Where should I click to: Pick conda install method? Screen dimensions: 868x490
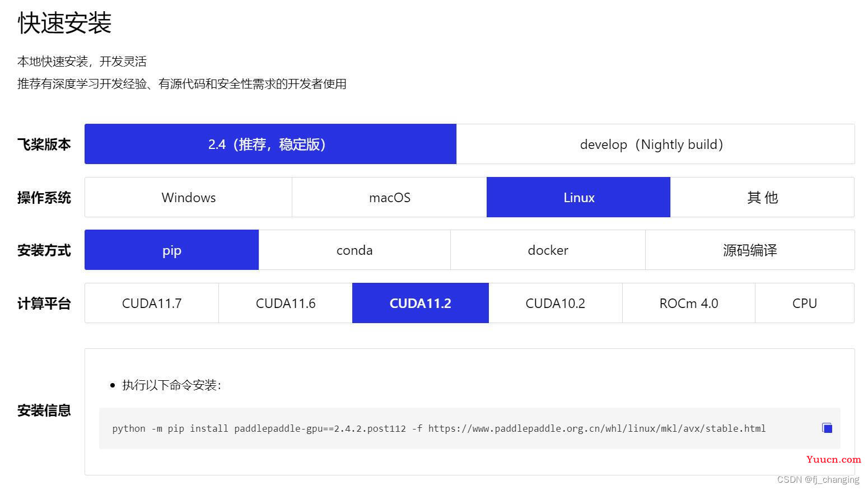354,250
